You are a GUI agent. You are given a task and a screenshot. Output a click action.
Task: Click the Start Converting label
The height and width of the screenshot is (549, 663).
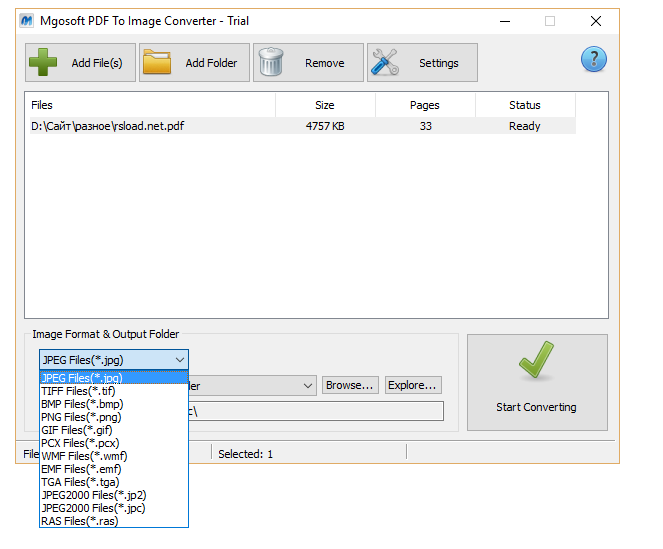[x=536, y=407]
